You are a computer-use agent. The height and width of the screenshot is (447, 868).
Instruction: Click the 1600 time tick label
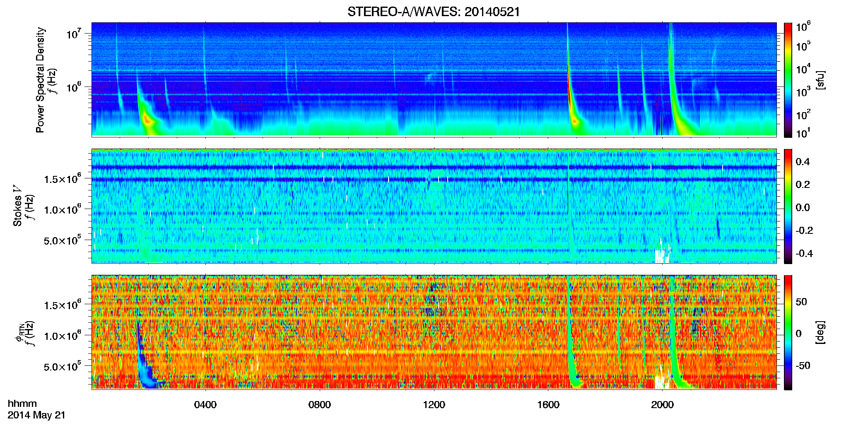(548, 405)
